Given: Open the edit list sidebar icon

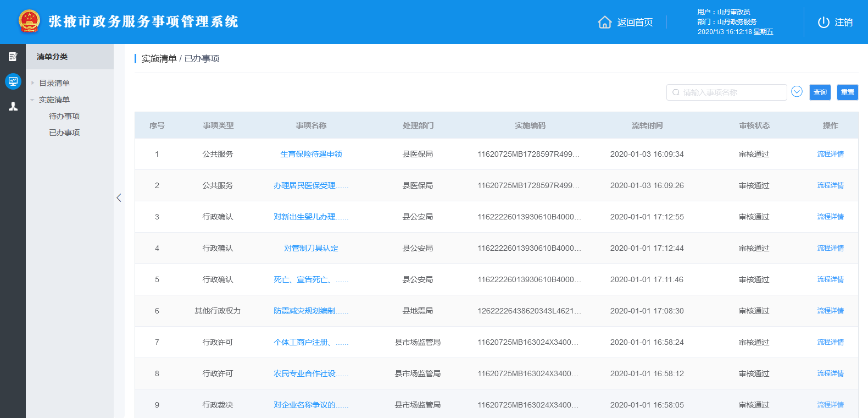Looking at the screenshot, I should click(13, 57).
